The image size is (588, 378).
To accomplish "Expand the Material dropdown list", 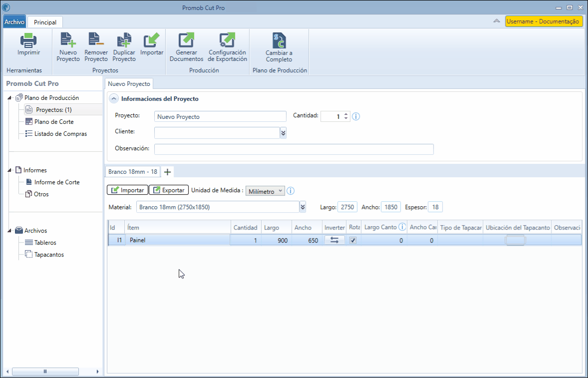I will [x=302, y=207].
